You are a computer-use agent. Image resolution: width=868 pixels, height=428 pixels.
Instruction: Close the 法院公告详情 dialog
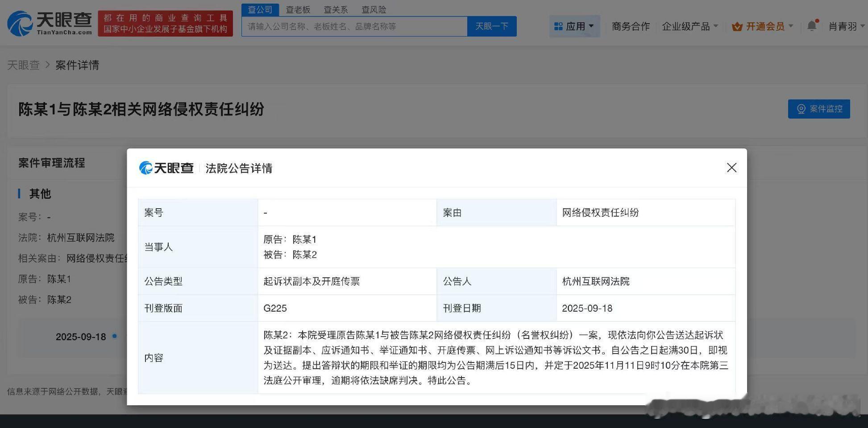(731, 168)
